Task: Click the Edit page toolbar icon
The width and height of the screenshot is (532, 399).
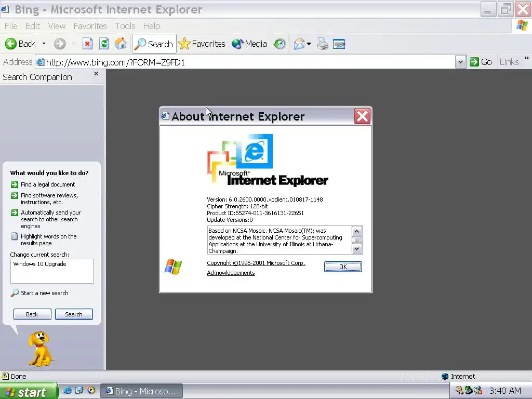Action: 339,44
